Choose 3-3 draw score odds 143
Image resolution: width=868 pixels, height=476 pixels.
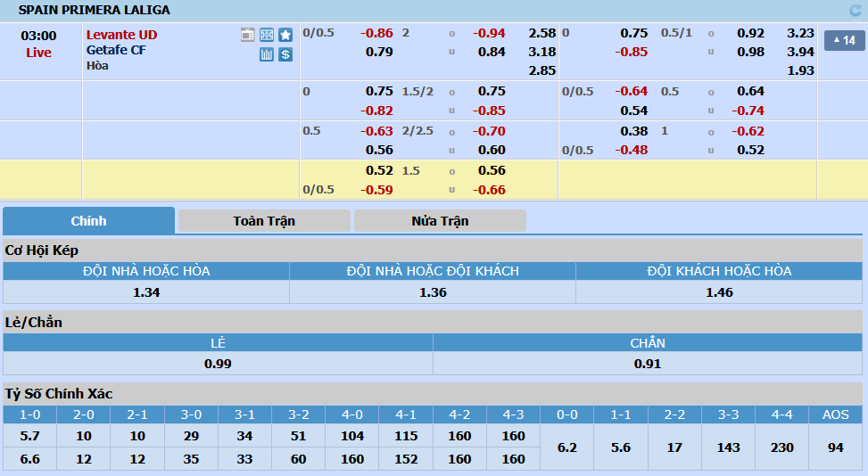[728, 447]
